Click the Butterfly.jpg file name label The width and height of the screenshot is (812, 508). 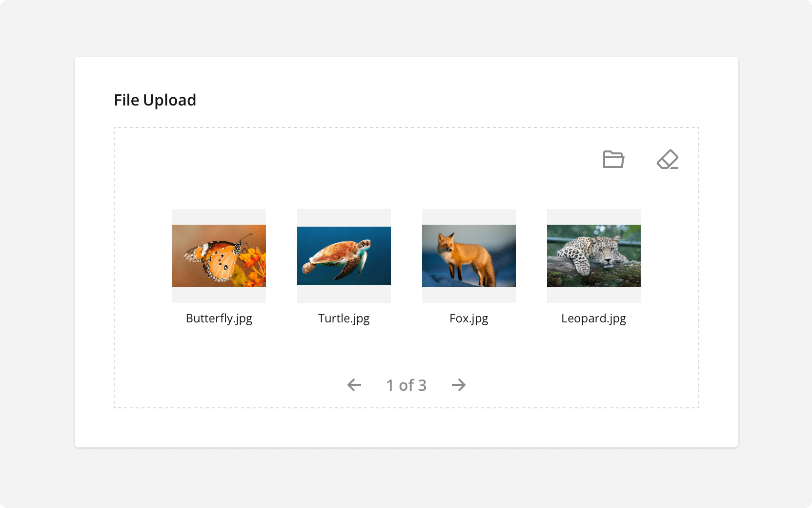(x=219, y=318)
